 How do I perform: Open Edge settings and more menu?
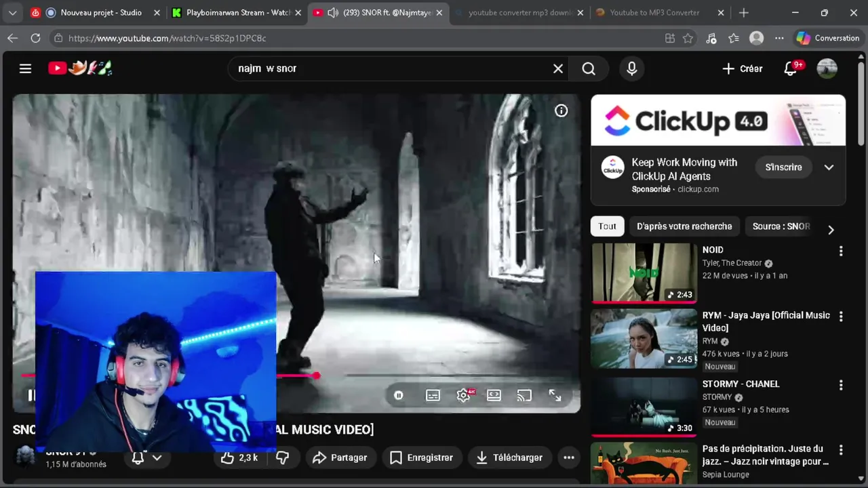click(779, 38)
